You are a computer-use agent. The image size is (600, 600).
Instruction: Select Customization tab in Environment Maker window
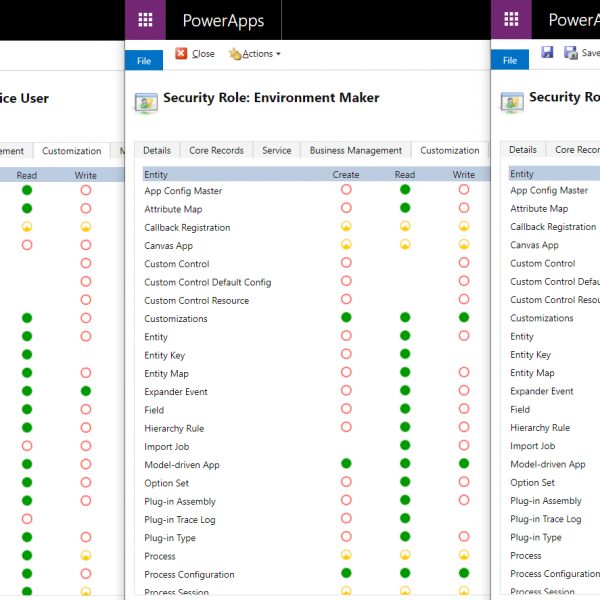click(x=450, y=150)
